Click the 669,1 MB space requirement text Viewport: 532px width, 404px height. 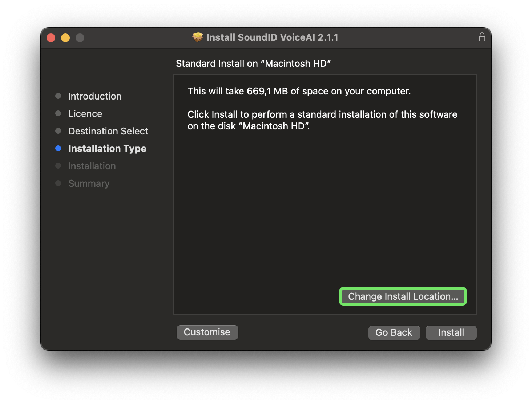pyautogui.click(x=299, y=91)
